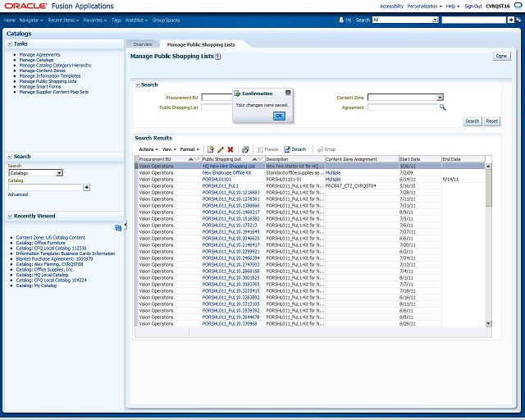Click the Done button

click(x=501, y=56)
